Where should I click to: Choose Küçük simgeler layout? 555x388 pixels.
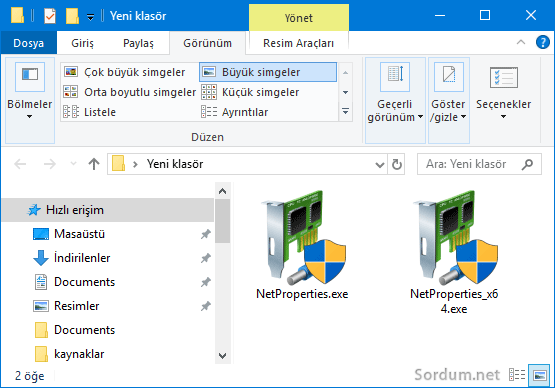268,92
